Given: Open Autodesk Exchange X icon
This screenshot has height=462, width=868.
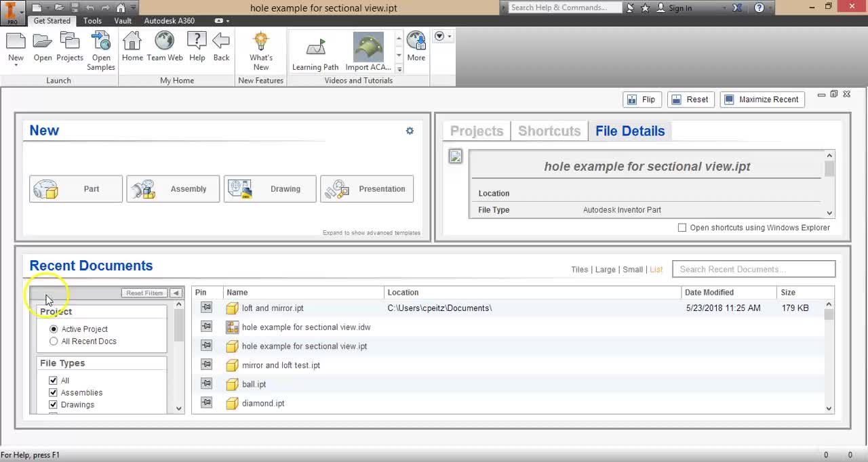Looking at the screenshot, I should pos(738,8).
